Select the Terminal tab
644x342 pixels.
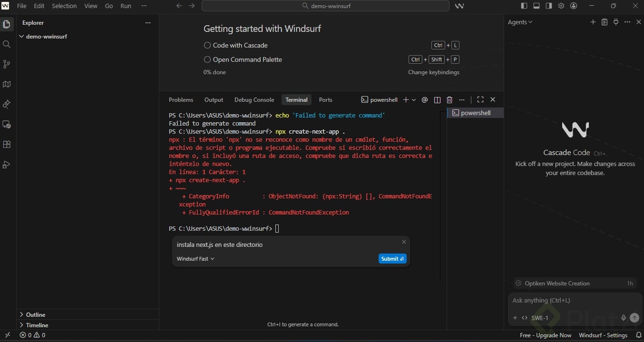(x=296, y=100)
